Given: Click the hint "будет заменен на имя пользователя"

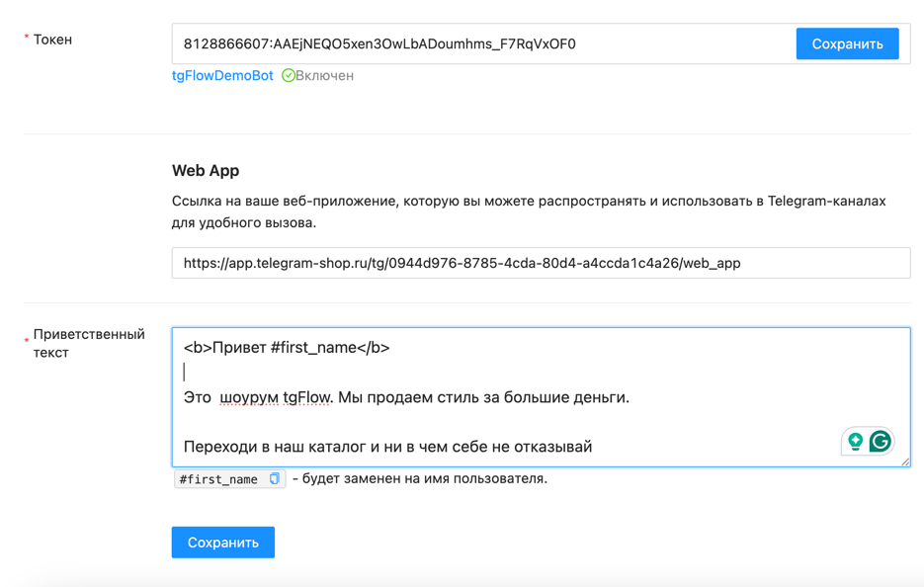Looking at the screenshot, I should tap(424, 478).
